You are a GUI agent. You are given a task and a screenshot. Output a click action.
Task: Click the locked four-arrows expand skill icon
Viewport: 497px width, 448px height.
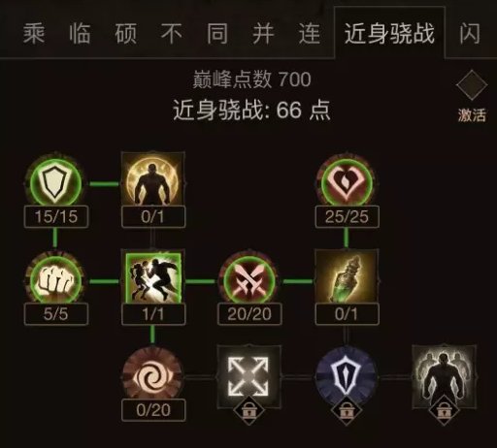coord(248,376)
